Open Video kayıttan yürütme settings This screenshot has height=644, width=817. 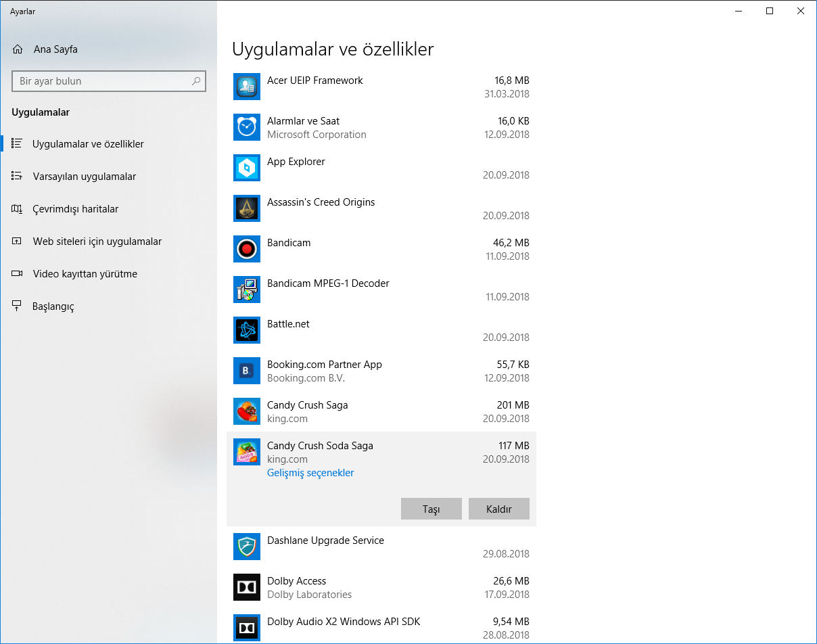tap(108, 274)
